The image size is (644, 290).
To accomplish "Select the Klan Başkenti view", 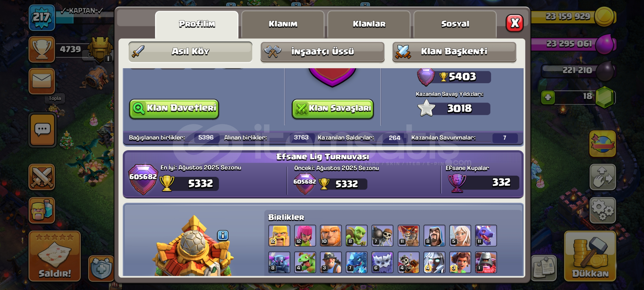I will click(454, 52).
